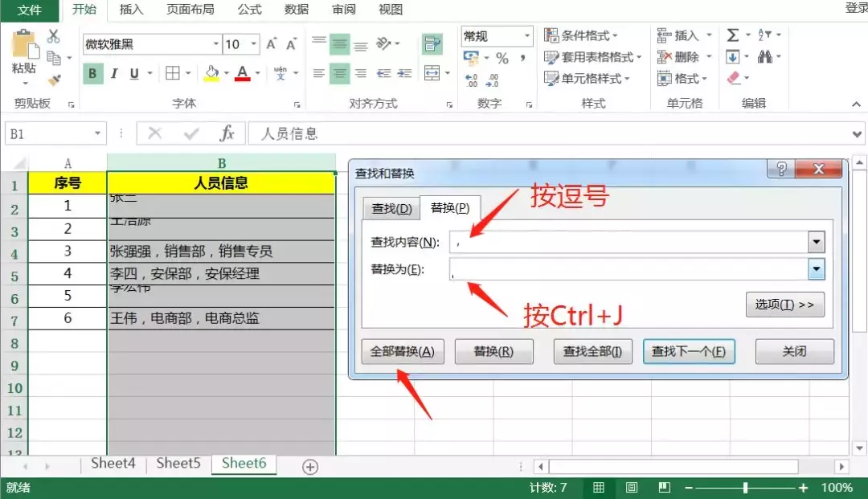Click the 全部替换 button
The width and height of the screenshot is (868, 499).
(402, 351)
